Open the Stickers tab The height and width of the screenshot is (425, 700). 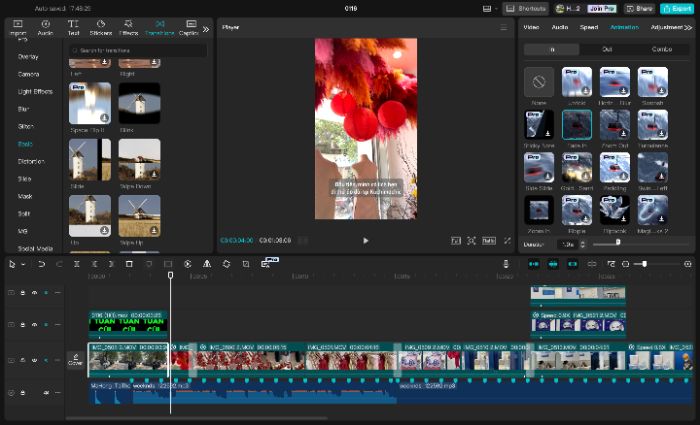pyautogui.click(x=101, y=27)
